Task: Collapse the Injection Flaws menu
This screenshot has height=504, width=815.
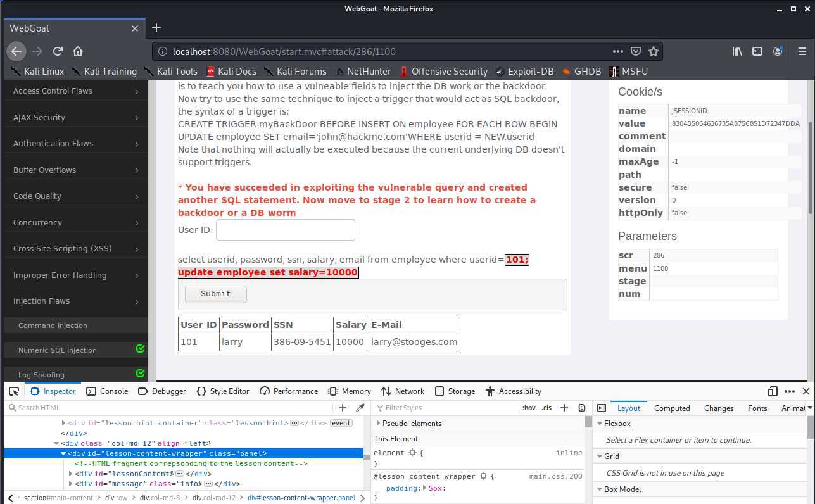Action: pyautogui.click(x=75, y=301)
